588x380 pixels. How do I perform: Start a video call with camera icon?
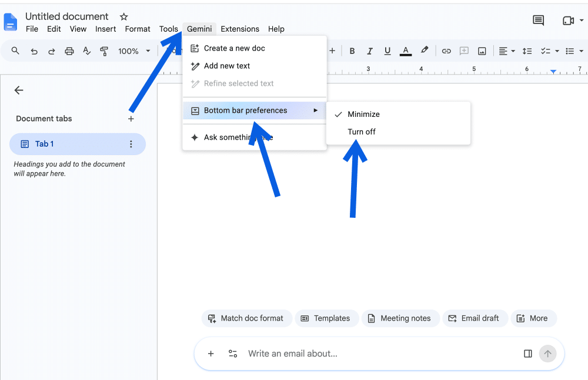568,21
